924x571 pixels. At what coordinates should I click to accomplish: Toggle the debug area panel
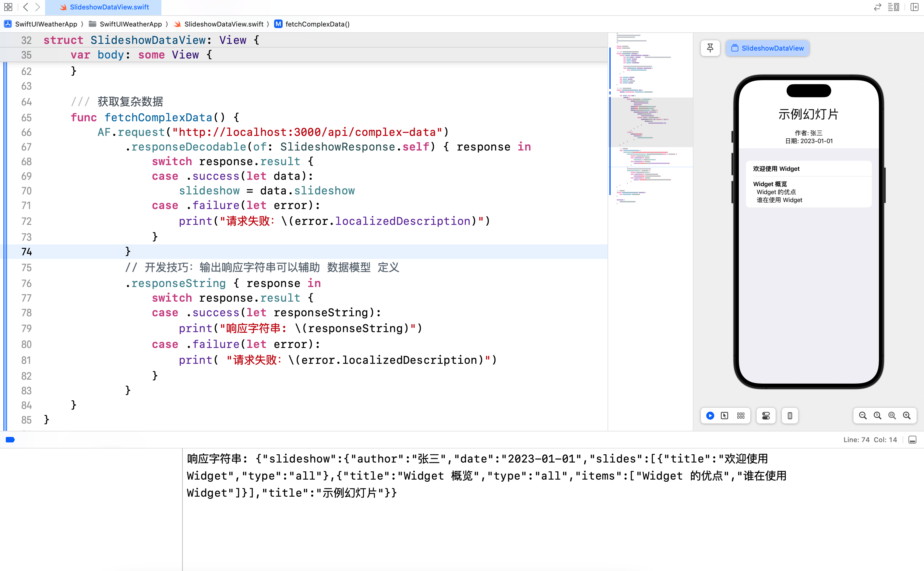tap(912, 440)
